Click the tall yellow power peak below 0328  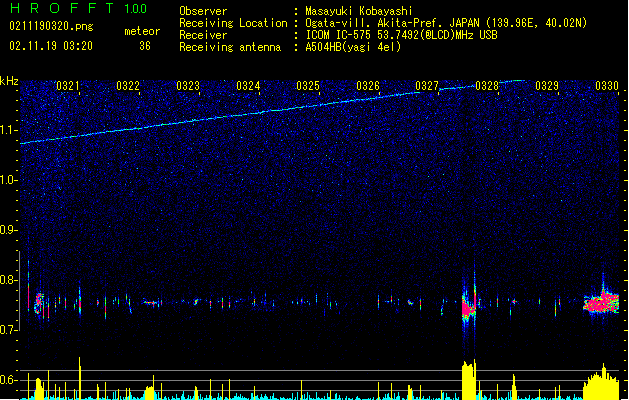click(x=469, y=380)
